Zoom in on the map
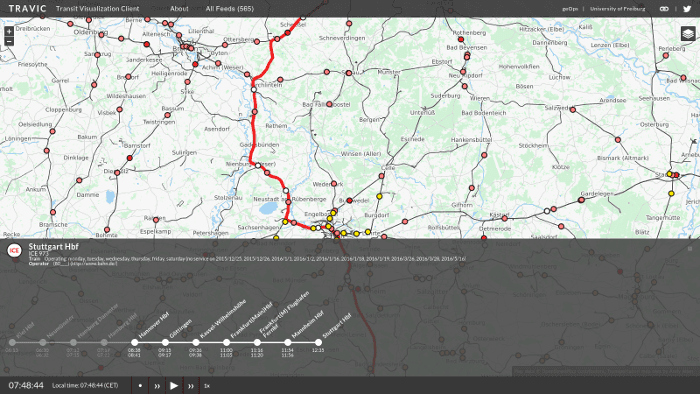 9,31
